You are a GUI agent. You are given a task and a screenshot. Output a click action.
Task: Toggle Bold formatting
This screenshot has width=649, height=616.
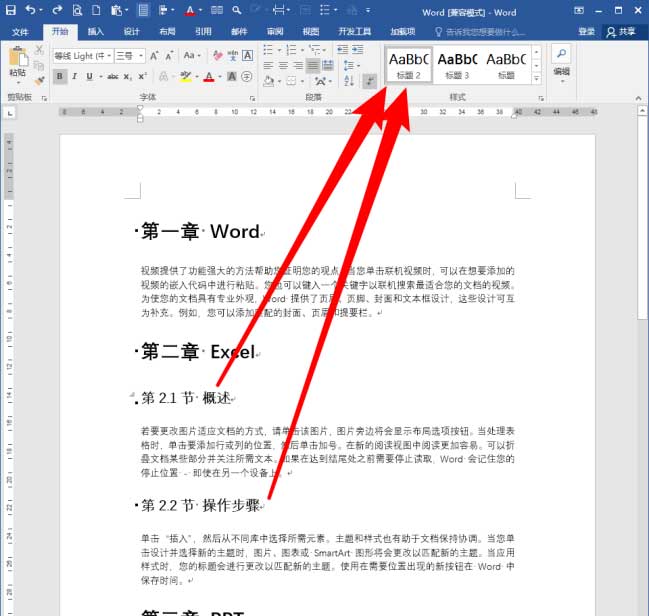[60, 77]
